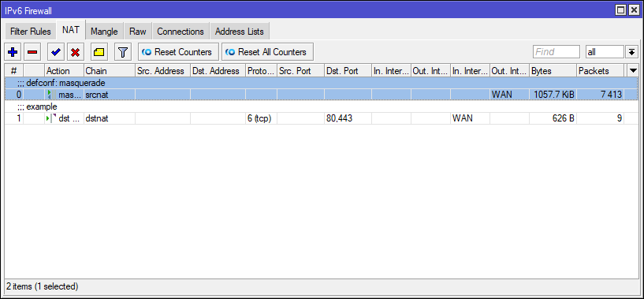Viewport: 644px width, 299px height.
Task: Open the column chooser dropdown arrow
Action: pyautogui.click(x=634, y=71)
